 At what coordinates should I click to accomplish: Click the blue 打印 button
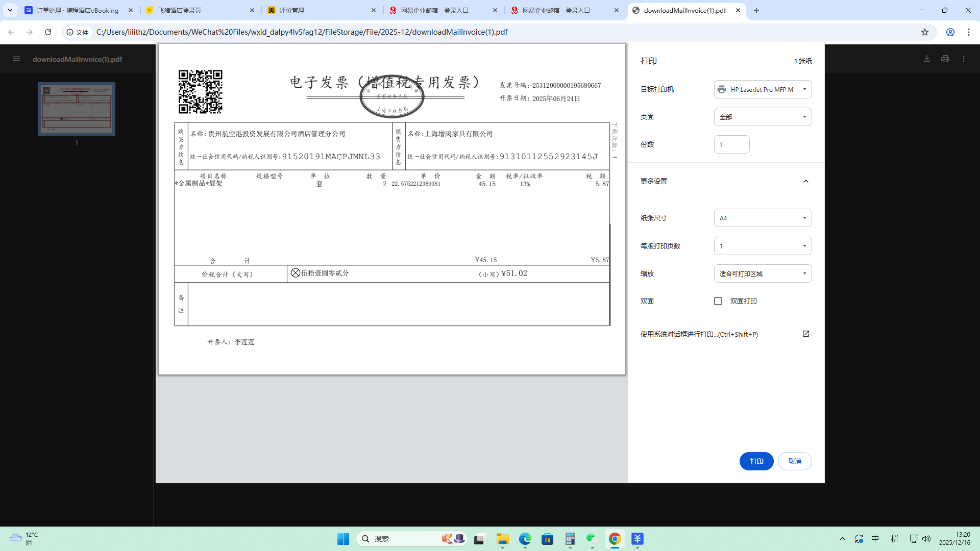tap(756, 461)
